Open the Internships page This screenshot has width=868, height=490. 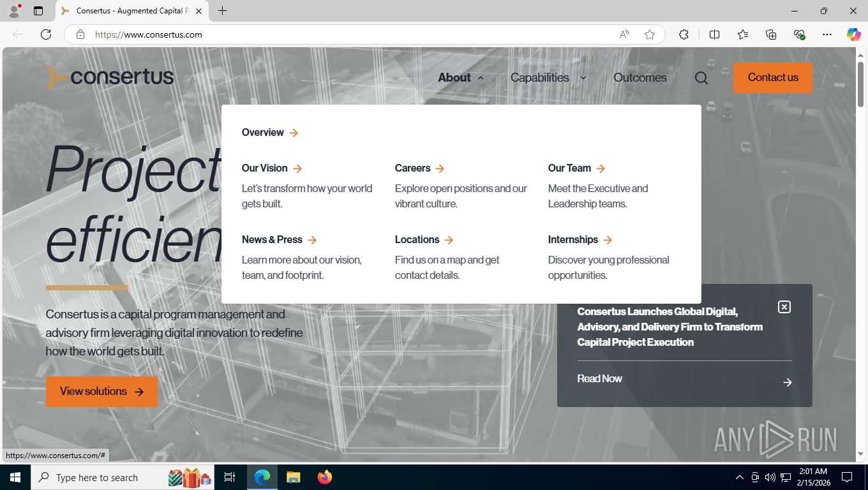coord(573,240)
